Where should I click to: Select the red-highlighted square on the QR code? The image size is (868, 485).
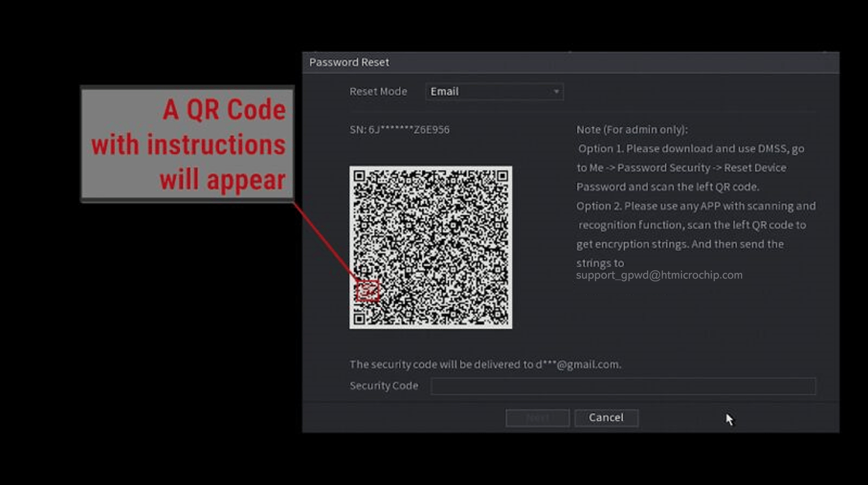click(x=368, y=290)
